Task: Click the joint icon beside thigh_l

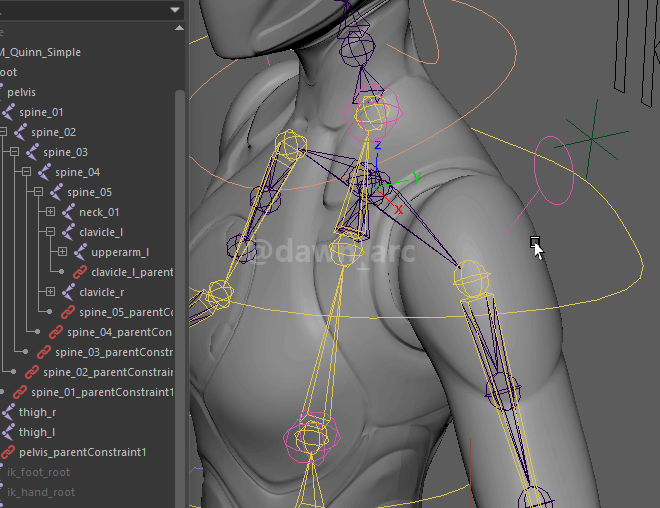Action: click(8, 432)
